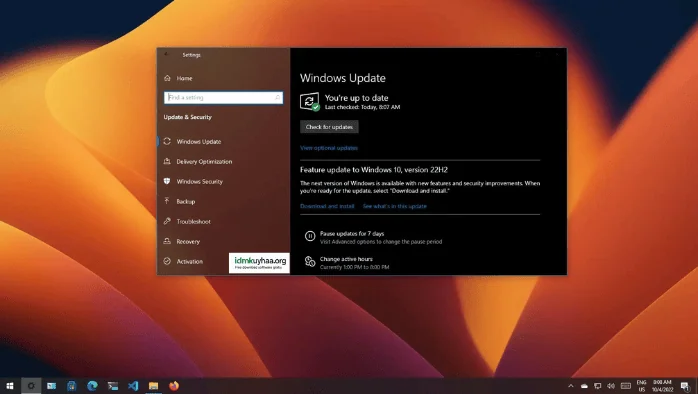
Task: Click the Find a setting search box
Action: pyautogui.click(x=223, y=97)
